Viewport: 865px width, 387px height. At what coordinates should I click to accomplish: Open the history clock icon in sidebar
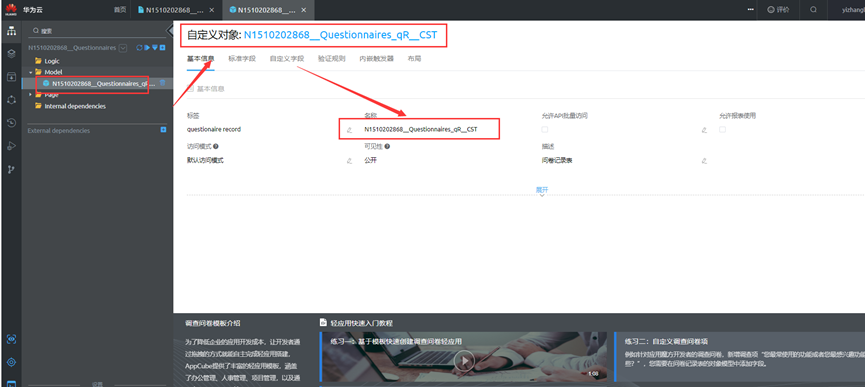tap(11, 122)
